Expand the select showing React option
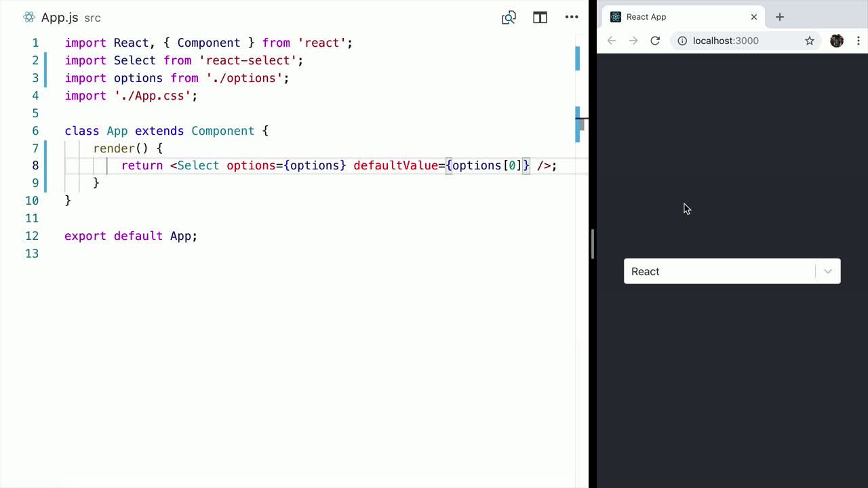This screenshot has height=488, width=868. pos(719,271)
